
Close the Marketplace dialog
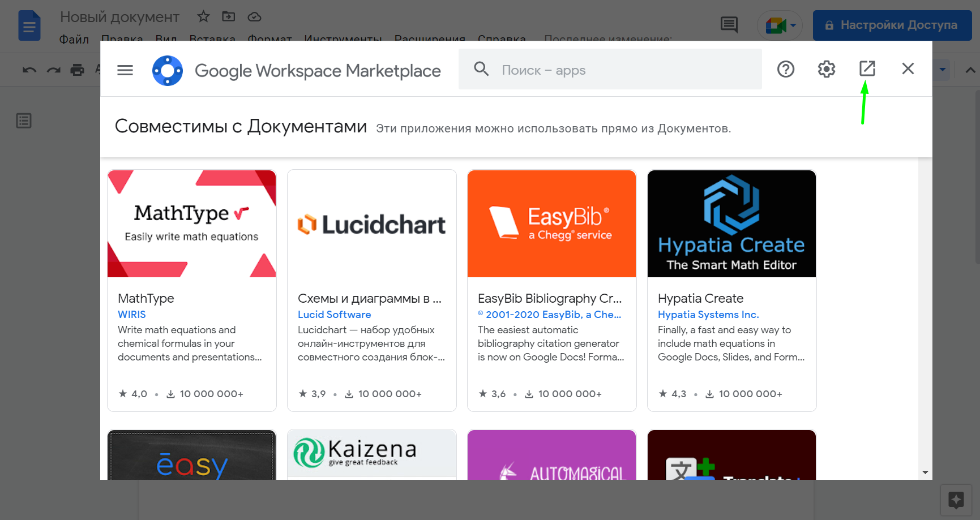click(x=908, y=68)
